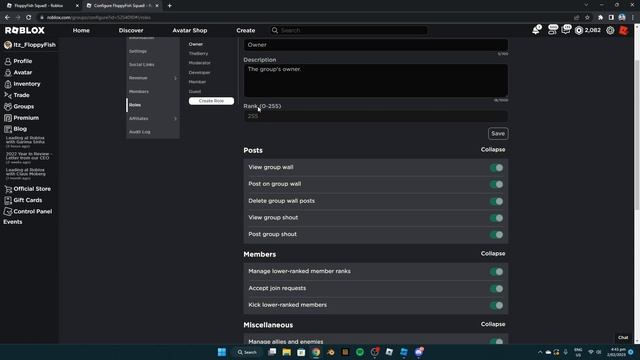
Task: Toggle View group shout permission
Action: tap(496, 218)
